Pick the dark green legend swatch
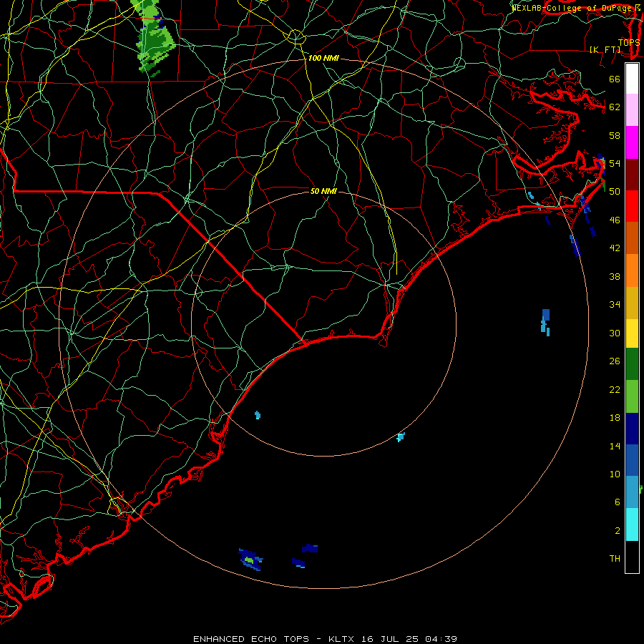Screen dimensions: 644x644 tap(632, 364)
